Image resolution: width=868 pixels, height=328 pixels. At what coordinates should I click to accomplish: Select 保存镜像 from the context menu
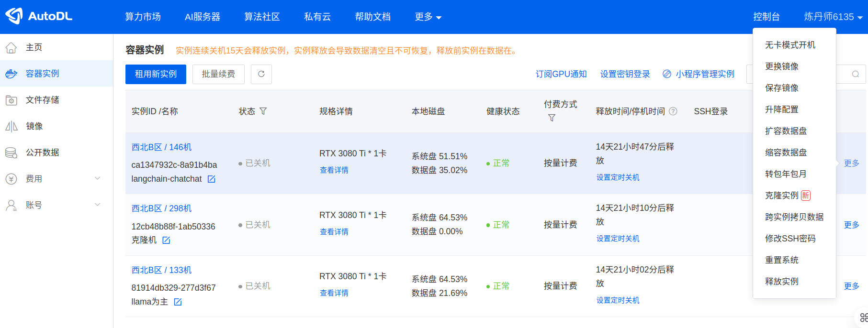coord(781,88)
